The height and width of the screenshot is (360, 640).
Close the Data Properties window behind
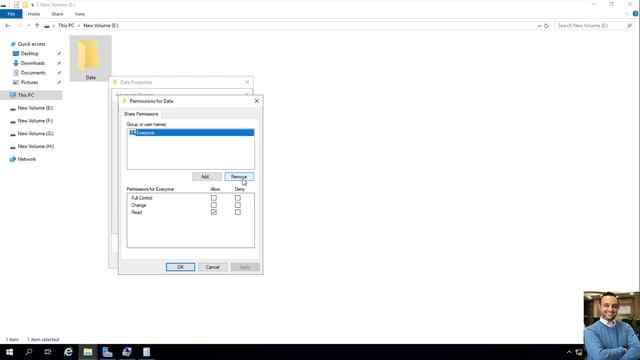coord(247,82)
